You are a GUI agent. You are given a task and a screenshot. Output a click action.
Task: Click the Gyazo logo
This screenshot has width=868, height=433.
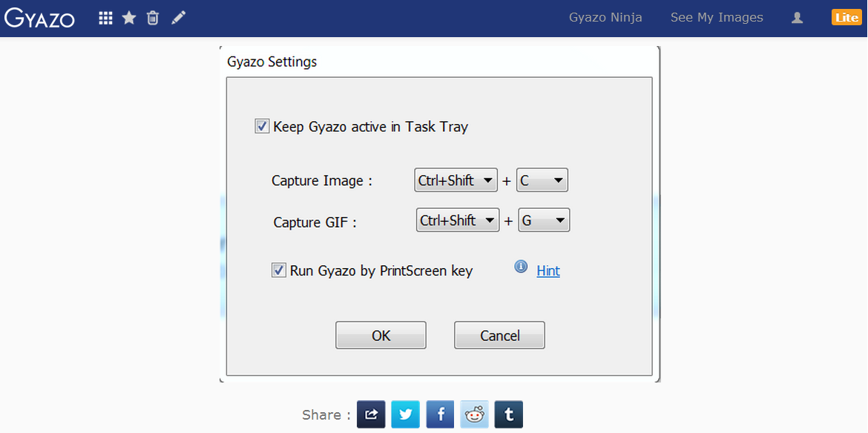[x=39, y=18]
